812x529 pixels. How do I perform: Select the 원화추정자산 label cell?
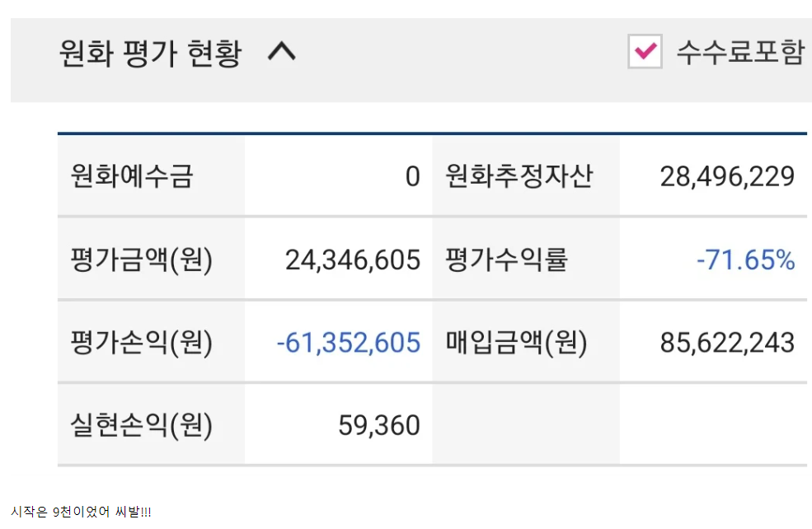click(519, 176)
